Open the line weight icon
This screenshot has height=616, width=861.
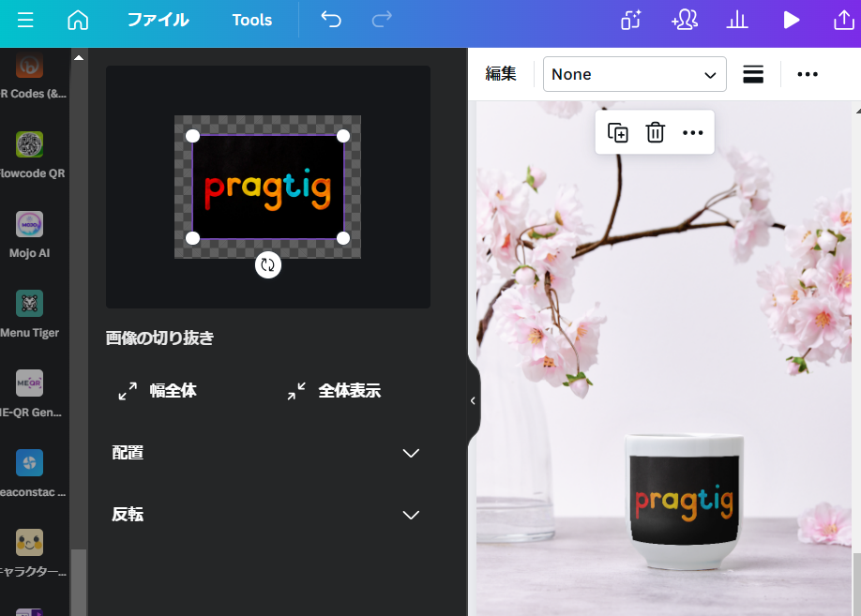tap(753, 74)
